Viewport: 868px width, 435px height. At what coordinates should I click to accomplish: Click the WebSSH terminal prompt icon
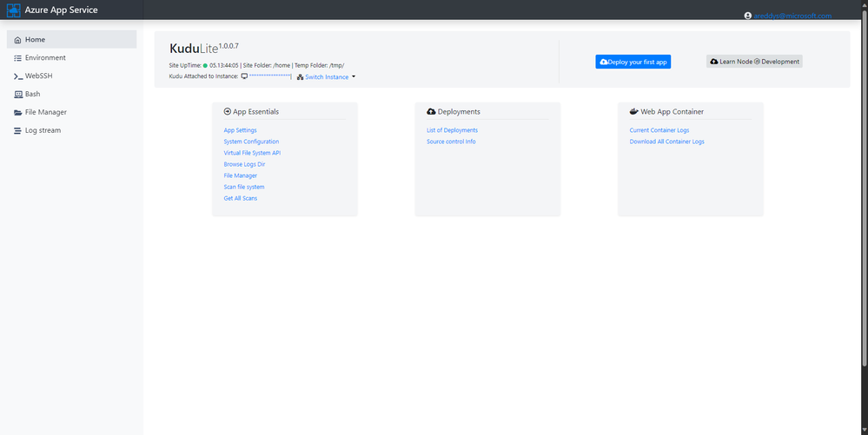point(17,76)
